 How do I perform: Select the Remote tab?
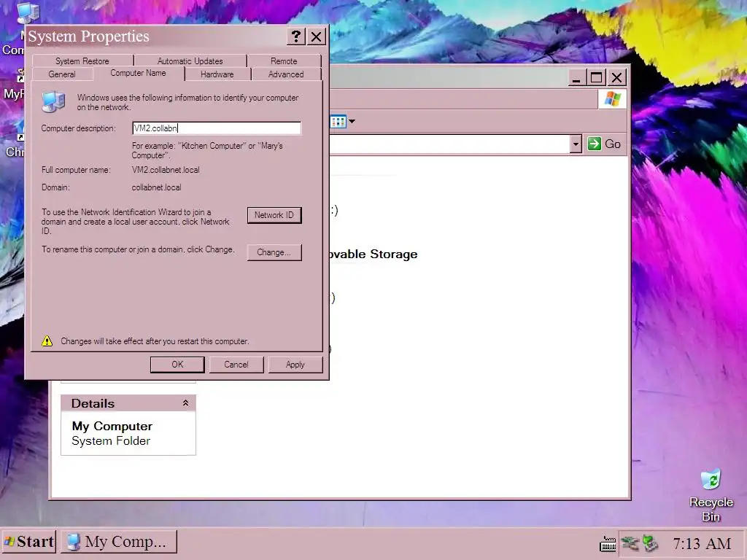coord(284,61)
